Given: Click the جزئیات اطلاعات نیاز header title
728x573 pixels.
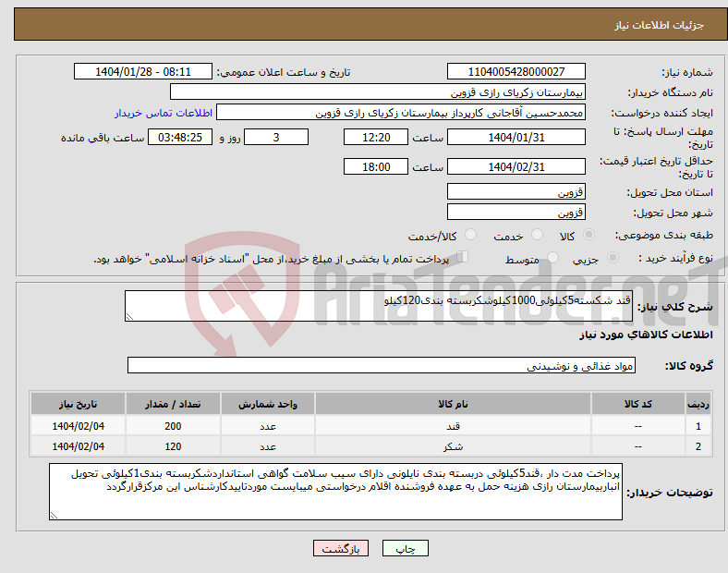Looking at the screenshot, I should point(660,25).
